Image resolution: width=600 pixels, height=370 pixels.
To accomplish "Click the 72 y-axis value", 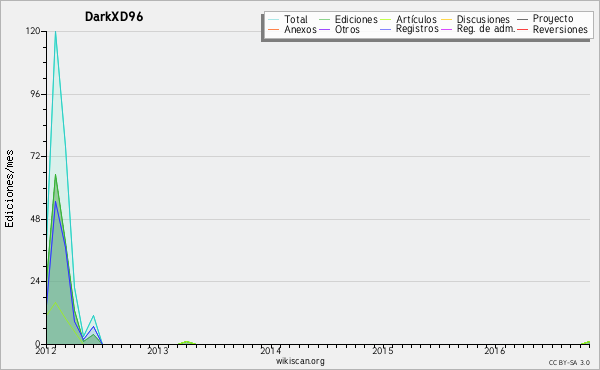I will coord(35,156).
